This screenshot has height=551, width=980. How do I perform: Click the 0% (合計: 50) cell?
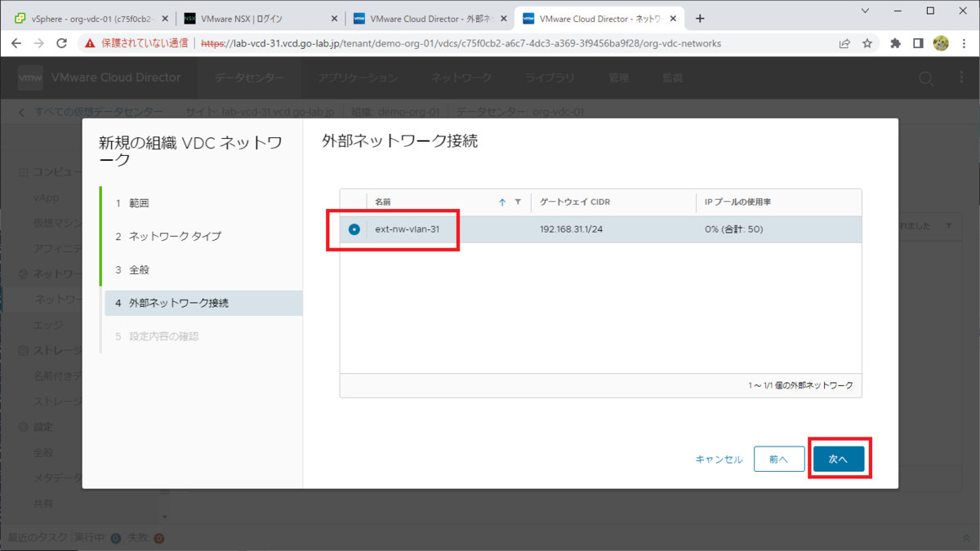734,229
